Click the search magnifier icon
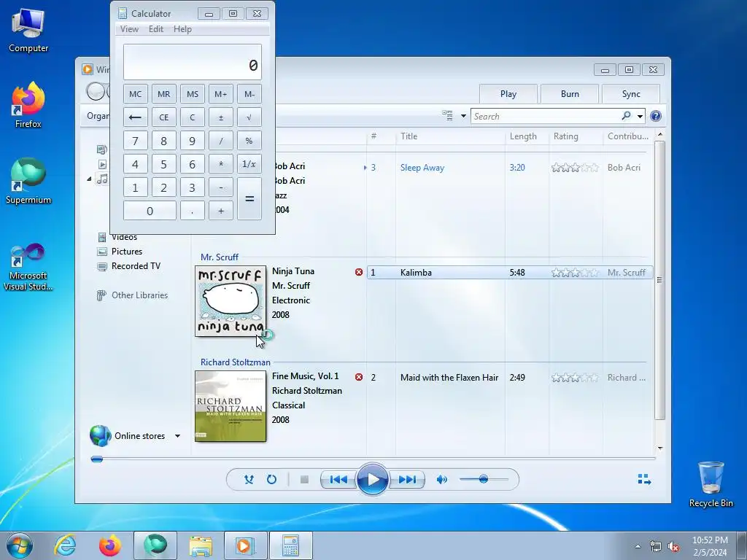 pyautogui.click(x=626, y=116)
